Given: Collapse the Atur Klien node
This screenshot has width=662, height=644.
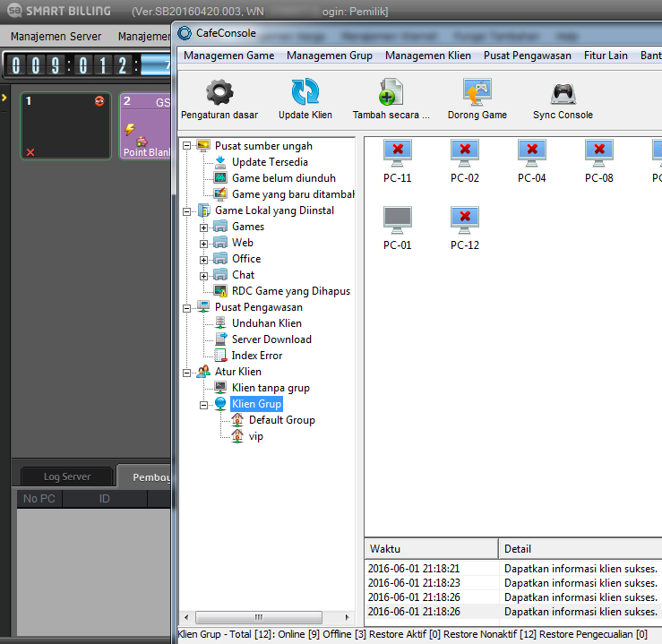Looking at the screenshot, I should [x=186, y=373].
